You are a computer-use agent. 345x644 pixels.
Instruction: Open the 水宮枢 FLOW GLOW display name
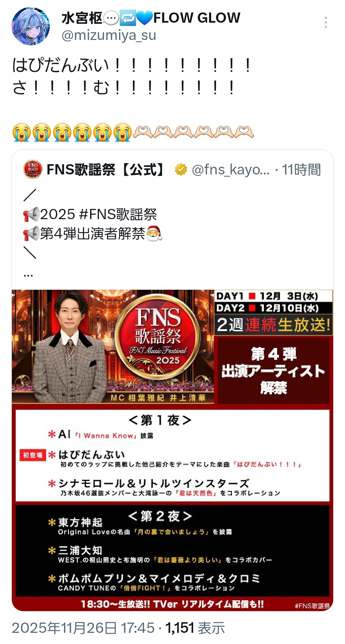(x=151, y=18)
